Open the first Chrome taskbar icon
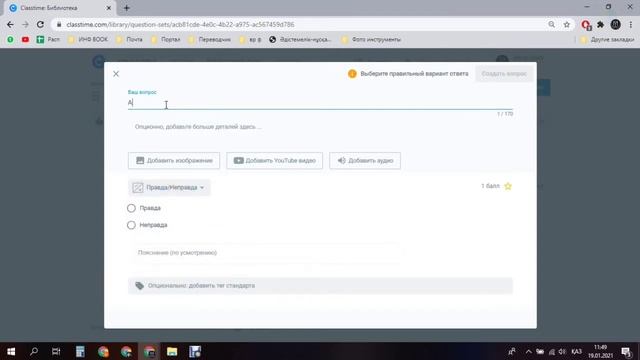The height and width of the screenshot is (360, 640). point(103,351)
